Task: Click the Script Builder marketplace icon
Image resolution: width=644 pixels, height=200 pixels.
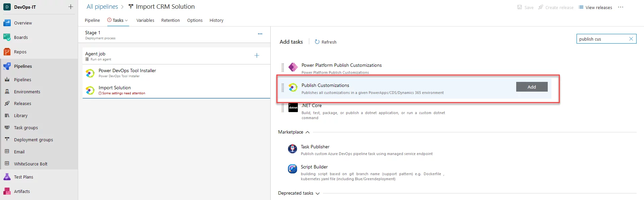Action: pyautogui.click(x=292, y=169)
